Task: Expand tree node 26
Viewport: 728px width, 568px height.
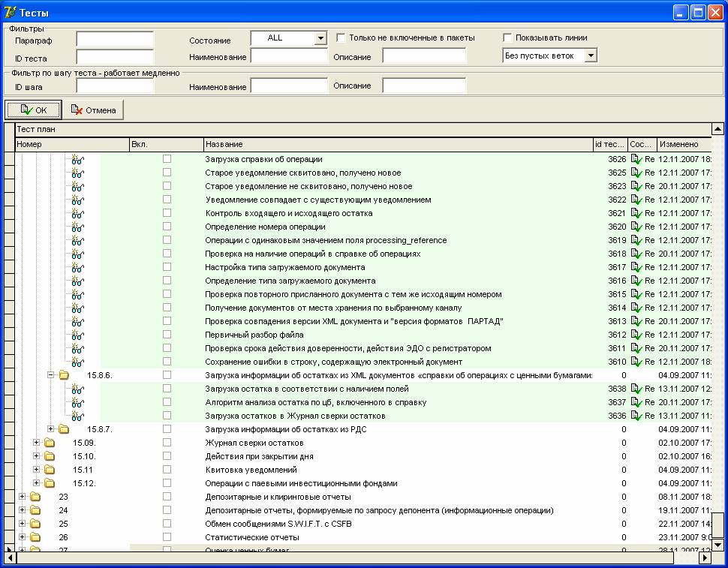Action: (22, 537)
